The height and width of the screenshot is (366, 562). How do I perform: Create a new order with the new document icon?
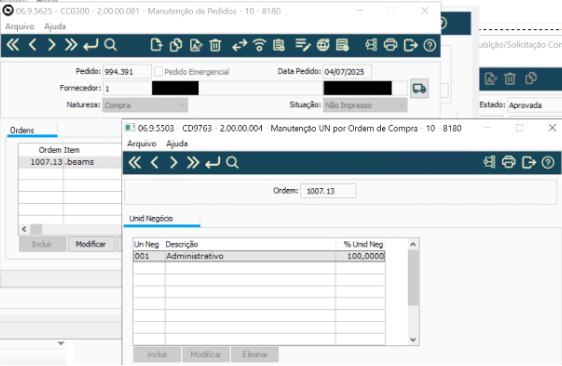point(156,45)
